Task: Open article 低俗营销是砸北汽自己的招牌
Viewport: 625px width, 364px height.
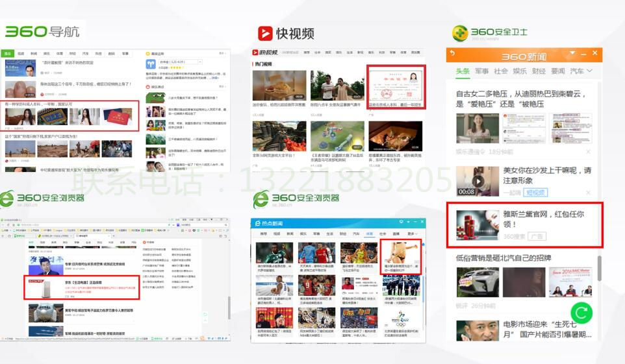Action: coord(504,258)
